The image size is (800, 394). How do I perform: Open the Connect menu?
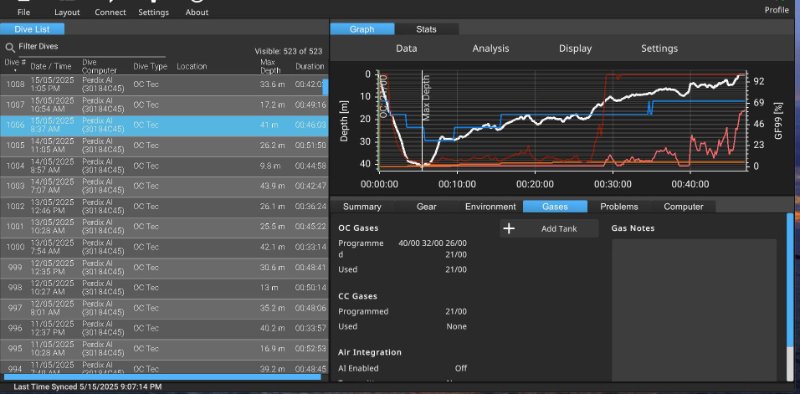coord(110,12)
